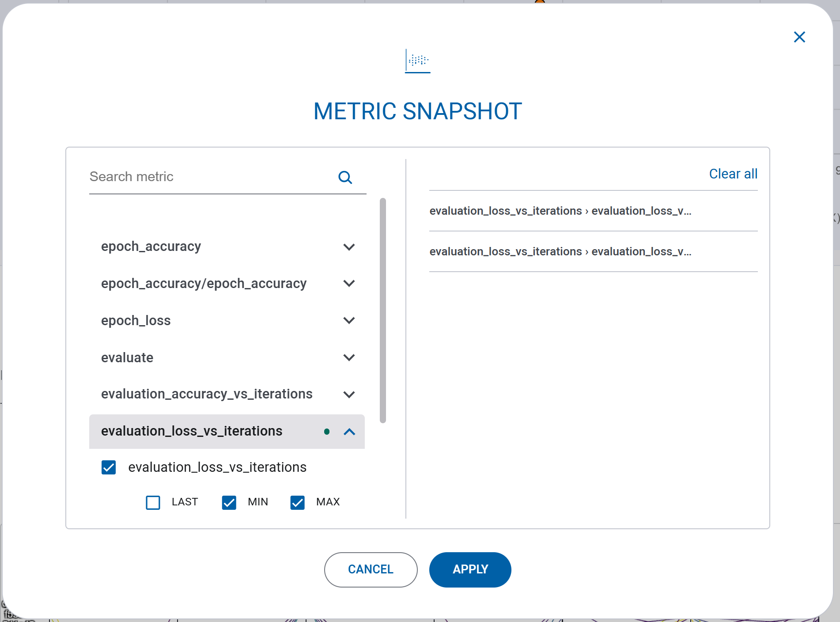Viewport: 840px width, 622px height.
Task: Click the Clear all link
Action: point(733,173)
